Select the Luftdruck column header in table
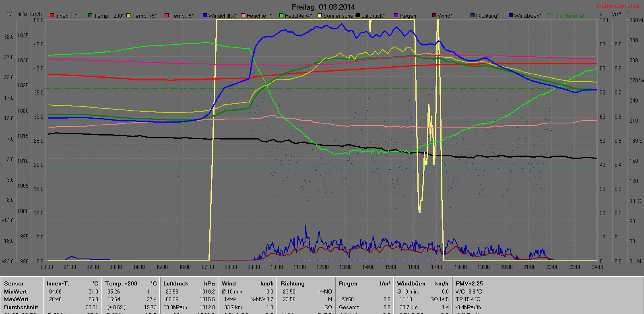Screen dimensions: 644x314 coord(175,283)
